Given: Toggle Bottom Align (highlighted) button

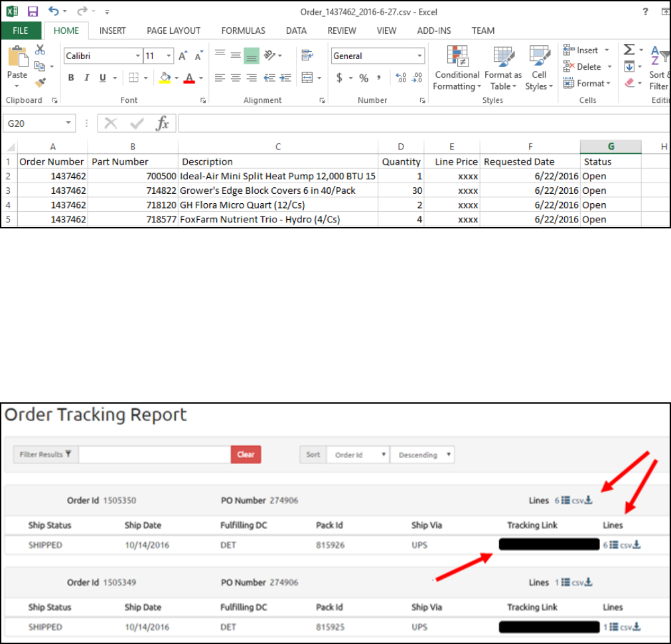Looking at the screenshot, I should (x=252, y=56).
